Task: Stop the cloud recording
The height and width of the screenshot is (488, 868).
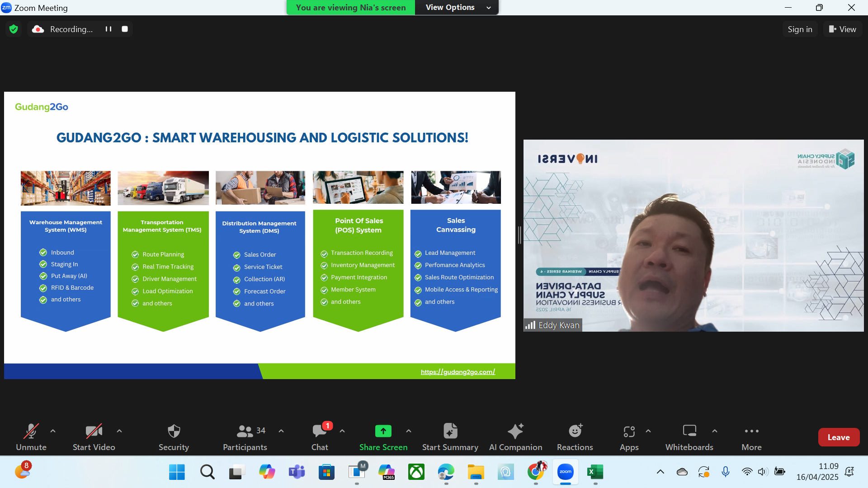Action: (x=125, y=29)
